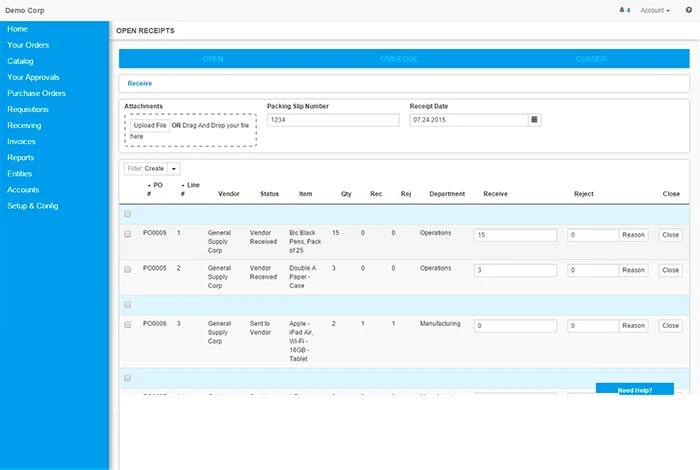This screenshot has width=700, height=470.
Task: Click the Sent to Vendor status cell
Action: click(x=260, y=328)
